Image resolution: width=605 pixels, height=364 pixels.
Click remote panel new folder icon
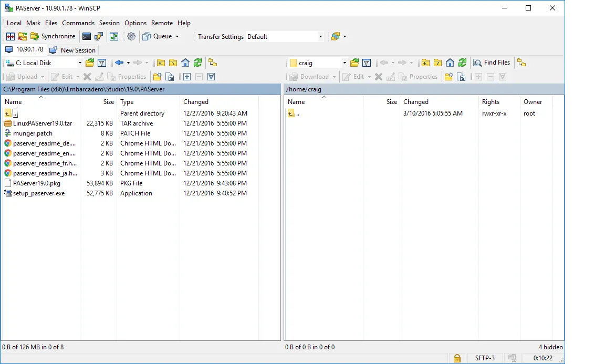click(x=448, y=77)
